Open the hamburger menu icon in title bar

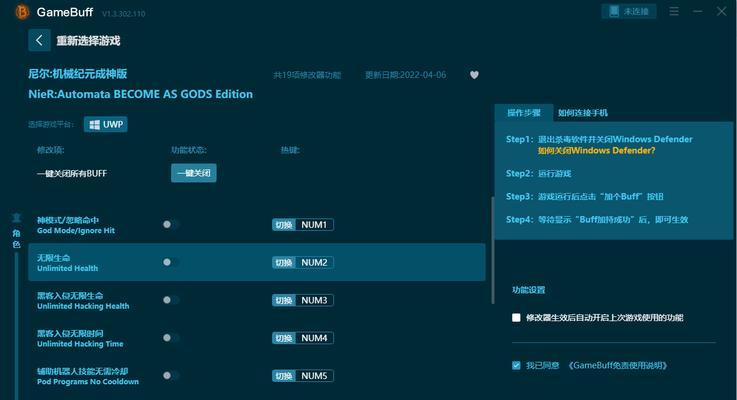[x=674, y=11]
